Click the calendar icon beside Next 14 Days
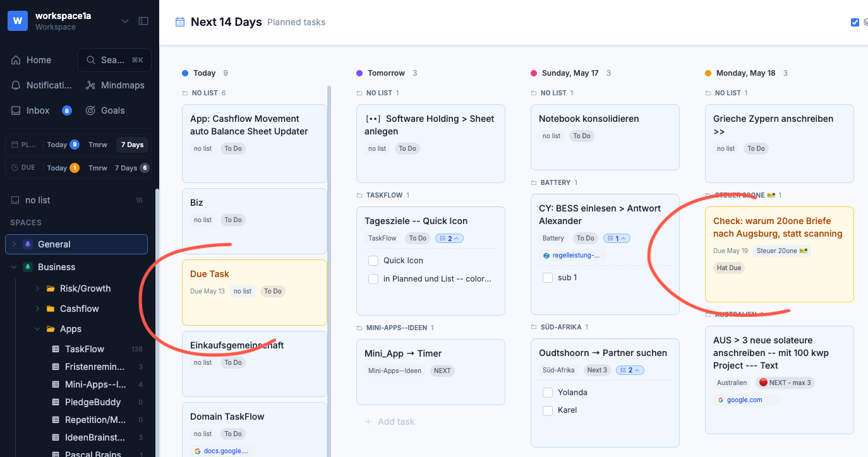Screen dimensions: 868x457 click(x=179, y=22)
